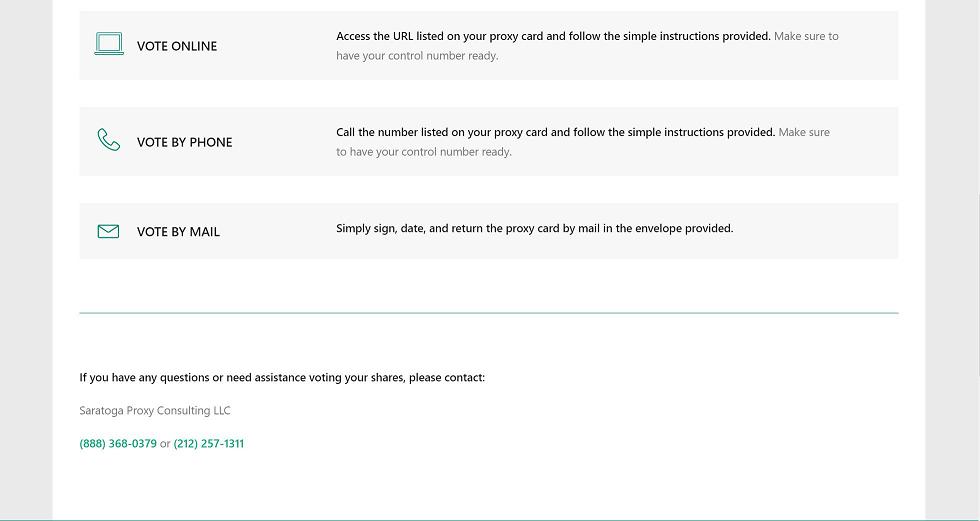Select the VOTE BY PHONE heading
980x521 pixels.
(x=184, y=142)
